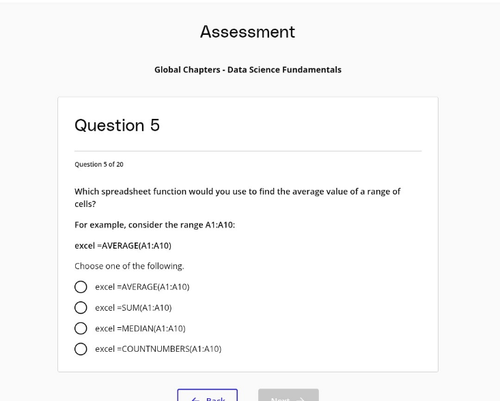Image resolution: width=500 pixels, height=401 pixels.
Task: Click the bold example formula in question body
Action: [123, 246]
